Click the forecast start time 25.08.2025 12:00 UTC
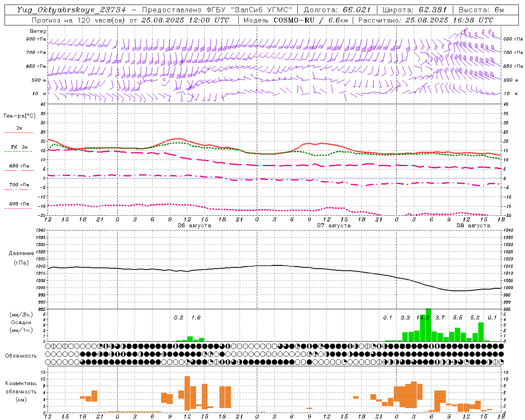This screenshot has height=420, width=525. [185, 20]
